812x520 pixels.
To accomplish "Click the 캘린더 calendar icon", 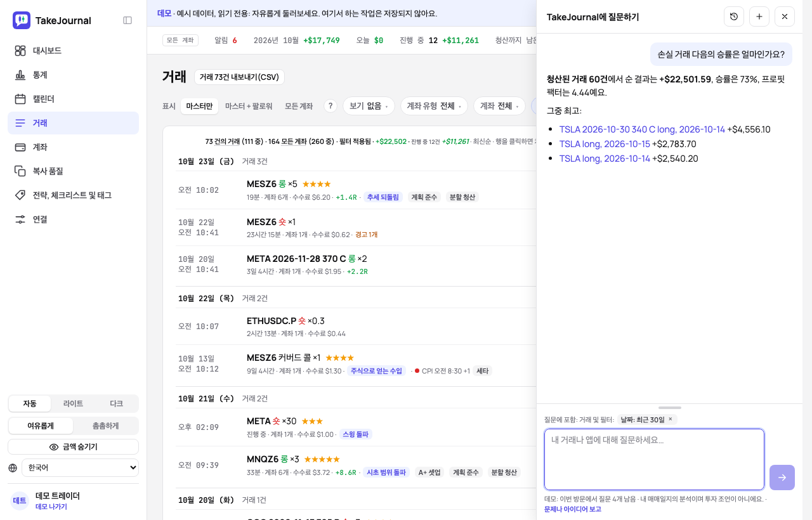I will (x=20, y=99).
